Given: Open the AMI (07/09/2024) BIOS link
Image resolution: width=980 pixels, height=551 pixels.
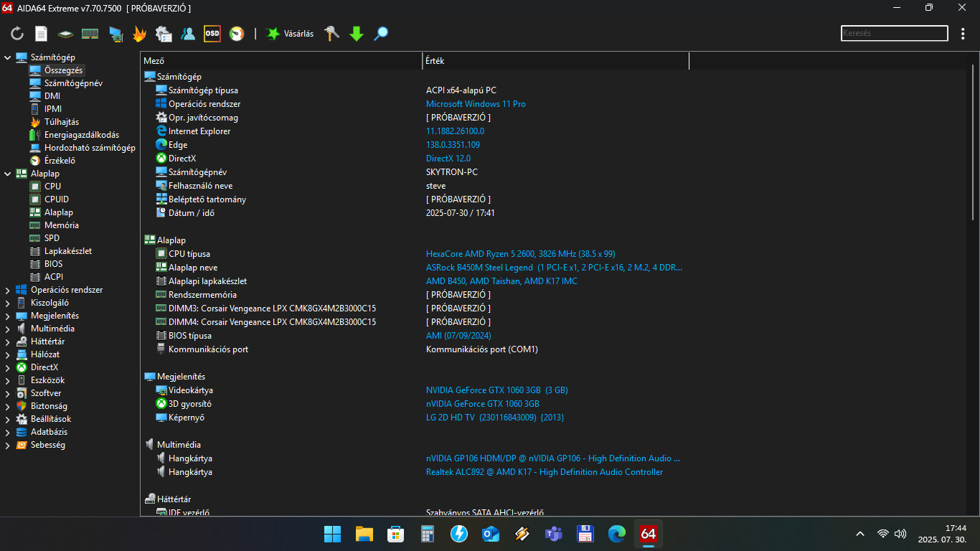Looking at the screenshot, I should coord(459,336).
